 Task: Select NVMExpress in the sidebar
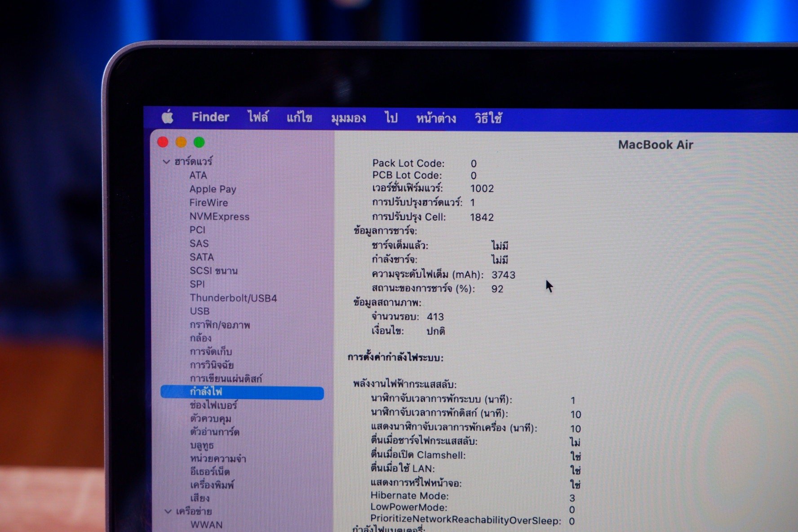pyautogui.click(x=219, y=217)
